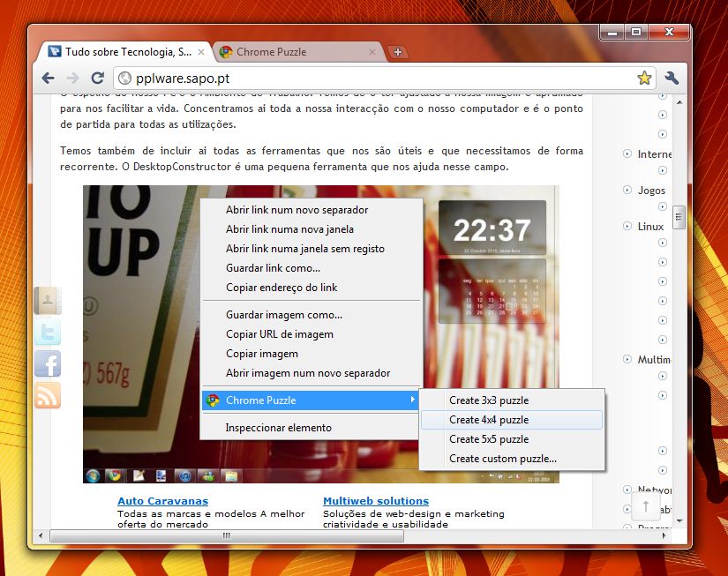This screenshot has height=576, width=728.
Task: Click the scroll-up arrow of vertical scrollbar
Action: click(679, 101)
